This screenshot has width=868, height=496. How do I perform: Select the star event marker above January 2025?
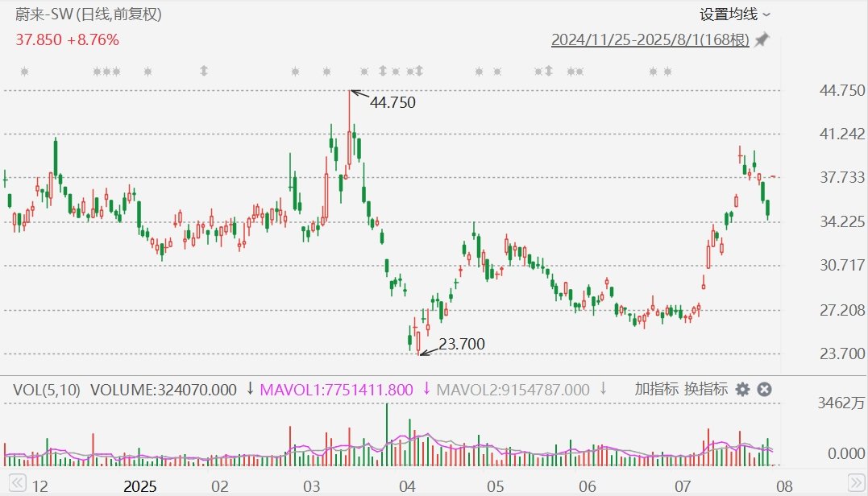(147, 72)
